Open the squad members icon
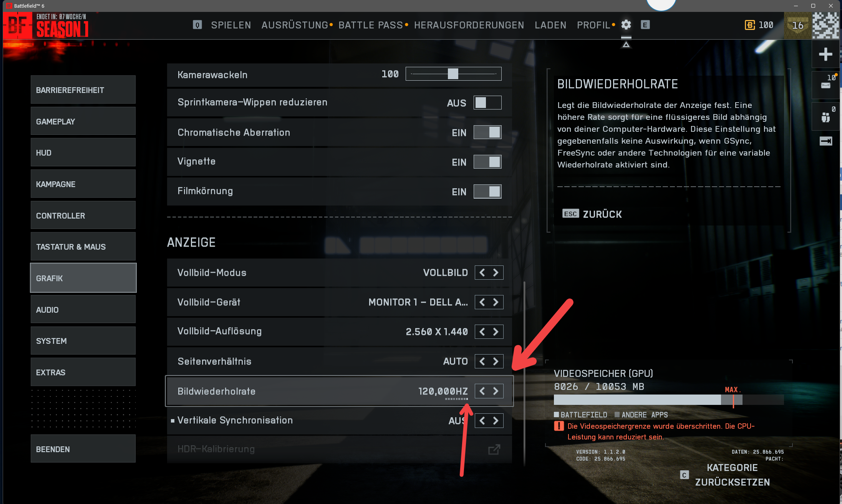 (825, 117)
